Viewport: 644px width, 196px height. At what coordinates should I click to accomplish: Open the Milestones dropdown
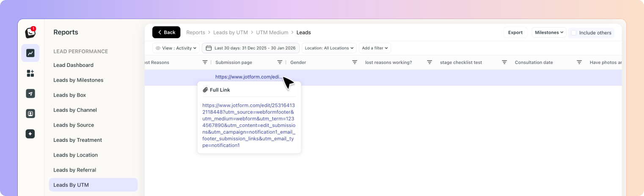(x=549, y=32)
